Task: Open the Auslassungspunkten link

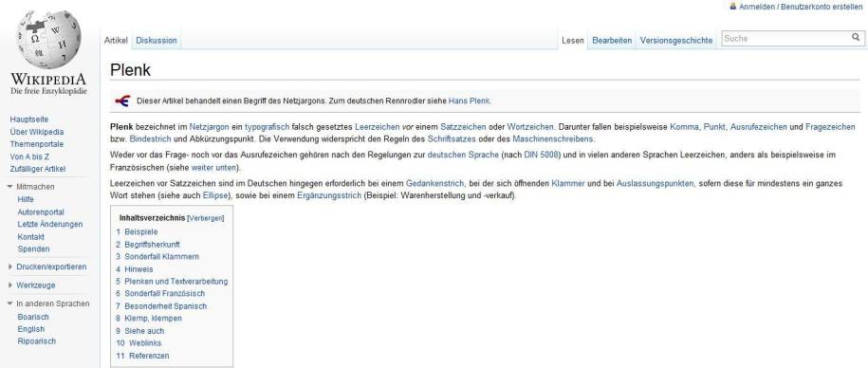Action: click(656, 183)
